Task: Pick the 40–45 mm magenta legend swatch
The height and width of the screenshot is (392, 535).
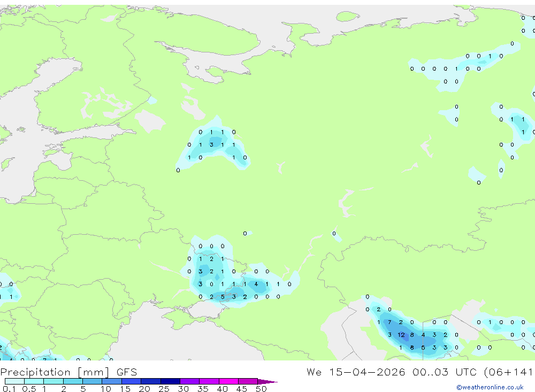Action: [228, 381]
